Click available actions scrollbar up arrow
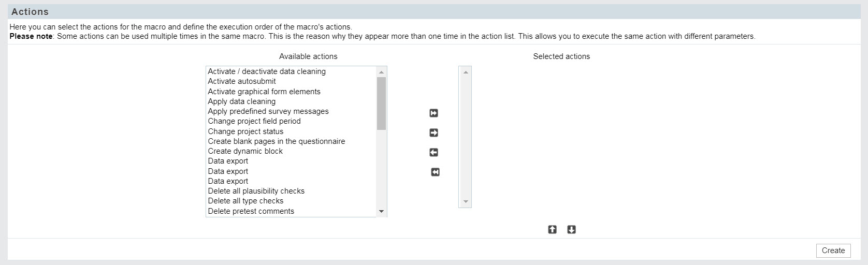Screen dimensions: 868x265 pyautogui.click(x=382, y=72)
